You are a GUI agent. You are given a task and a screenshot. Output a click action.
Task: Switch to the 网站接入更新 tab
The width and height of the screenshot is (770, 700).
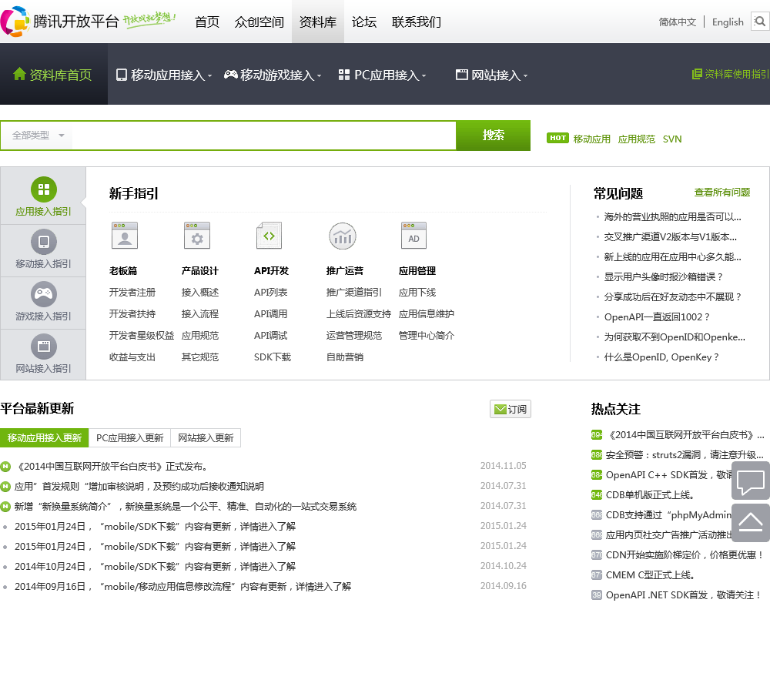coord(206,438)
